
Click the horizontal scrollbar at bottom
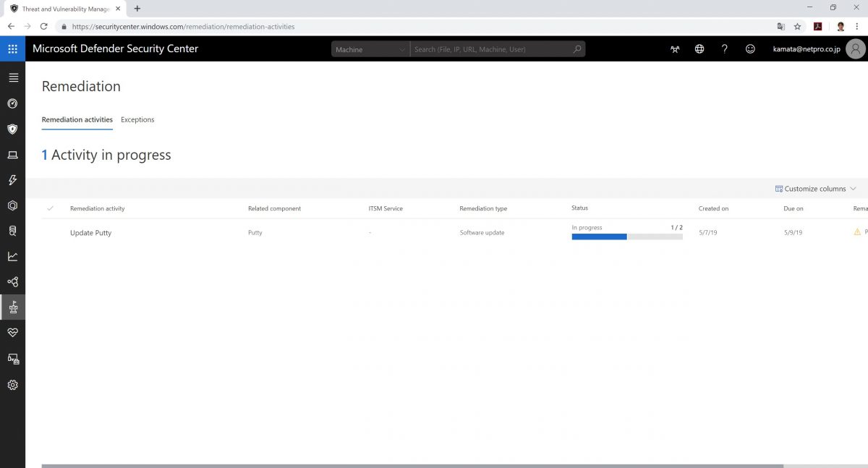(x=412, y=466)
